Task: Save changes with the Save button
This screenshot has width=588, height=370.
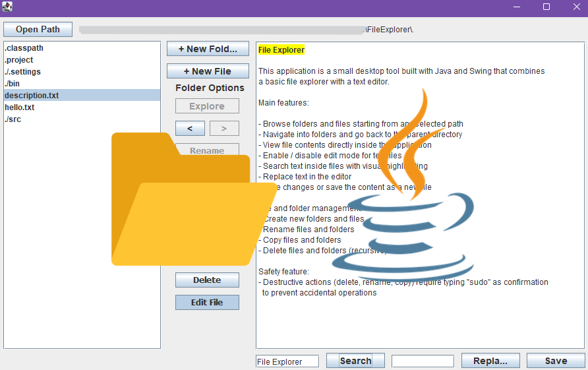Action: point(556,361)
